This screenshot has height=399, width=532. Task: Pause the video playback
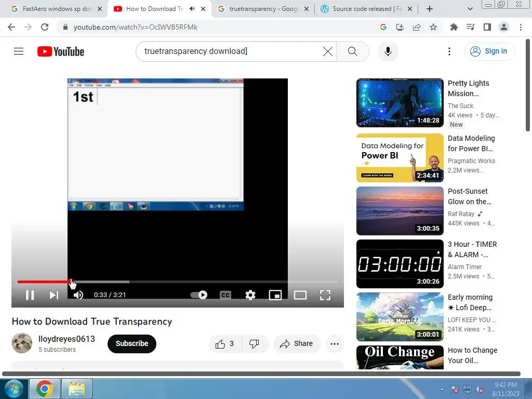click(30, 295)
